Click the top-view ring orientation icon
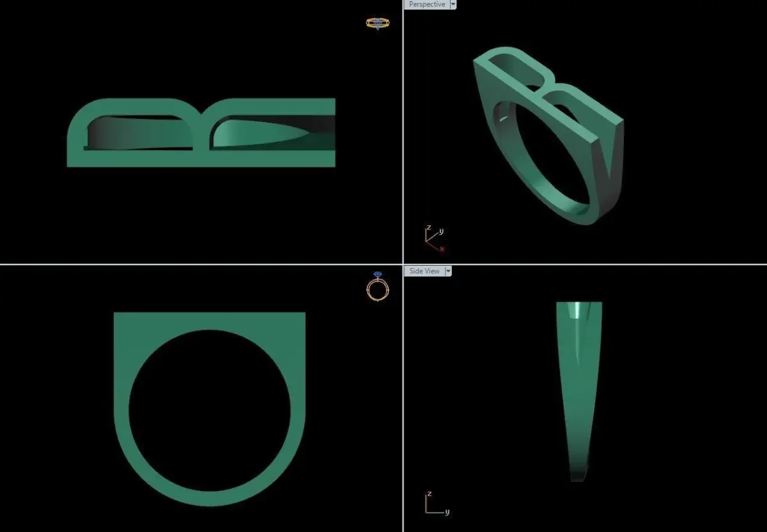The height and width of the screenshot is (532, 767). pos(378,24)
